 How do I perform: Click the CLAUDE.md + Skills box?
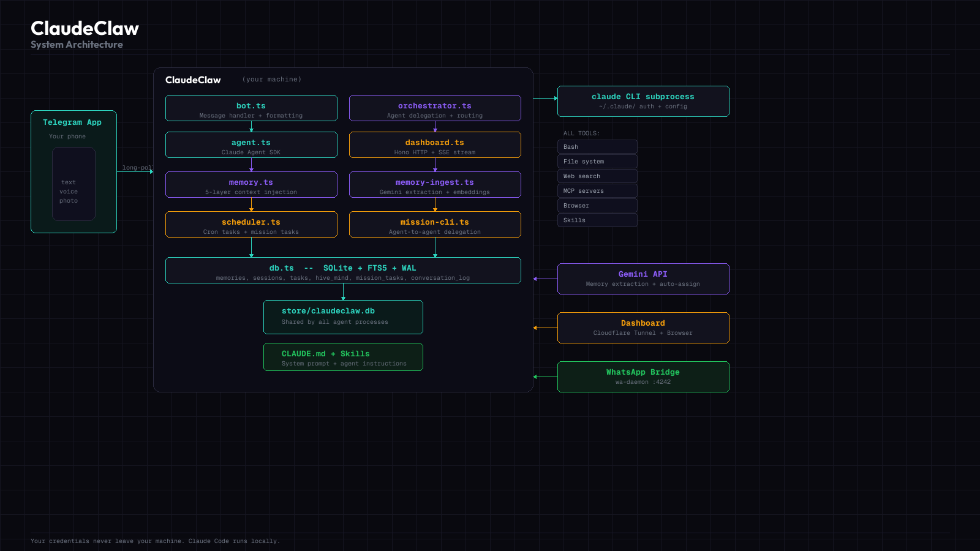343,357
